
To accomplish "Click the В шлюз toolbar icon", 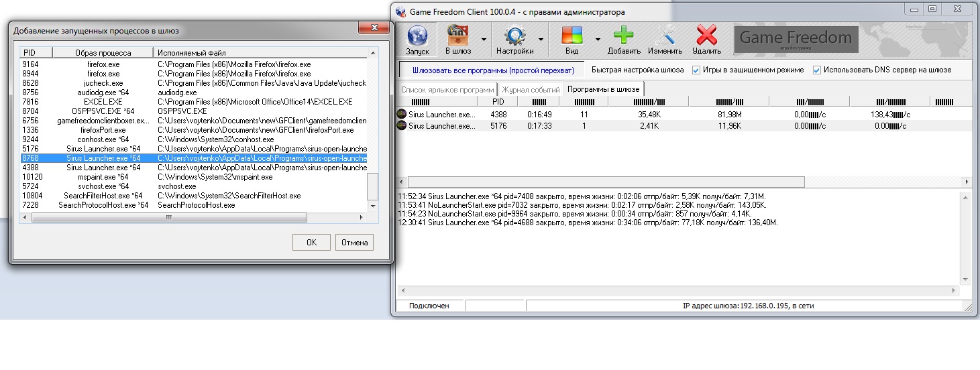I will (x=458, y=36).
